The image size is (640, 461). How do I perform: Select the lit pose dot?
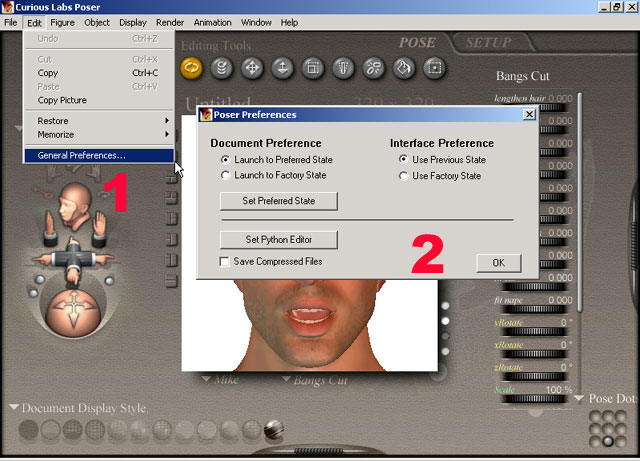[x=608, y=441]
